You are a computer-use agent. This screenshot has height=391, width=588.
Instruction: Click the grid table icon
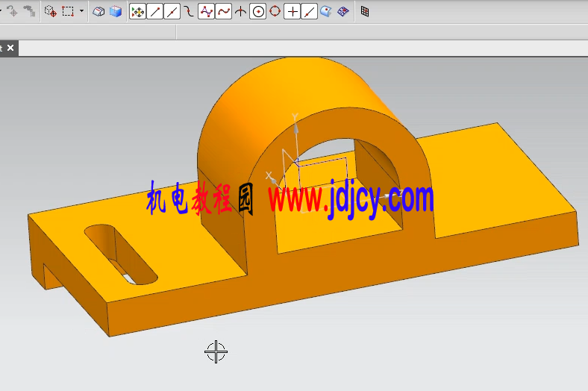(365, 12)
